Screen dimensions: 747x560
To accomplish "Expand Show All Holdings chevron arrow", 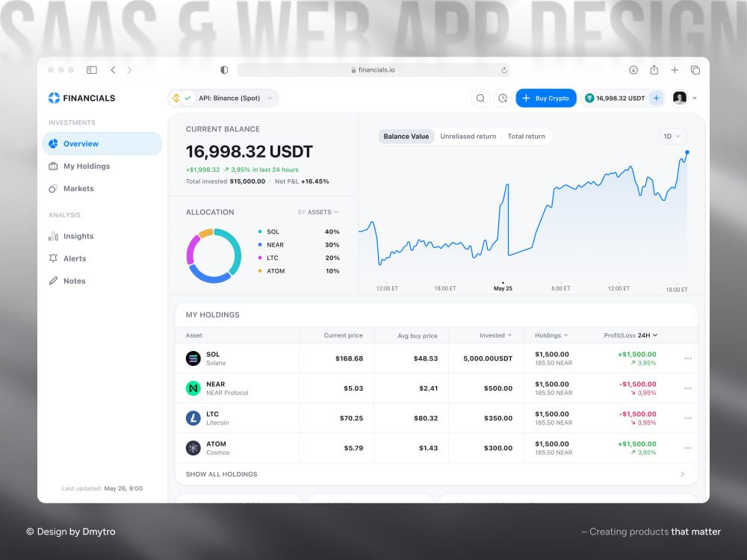I will pyautogui.click(x=683, y=474).
